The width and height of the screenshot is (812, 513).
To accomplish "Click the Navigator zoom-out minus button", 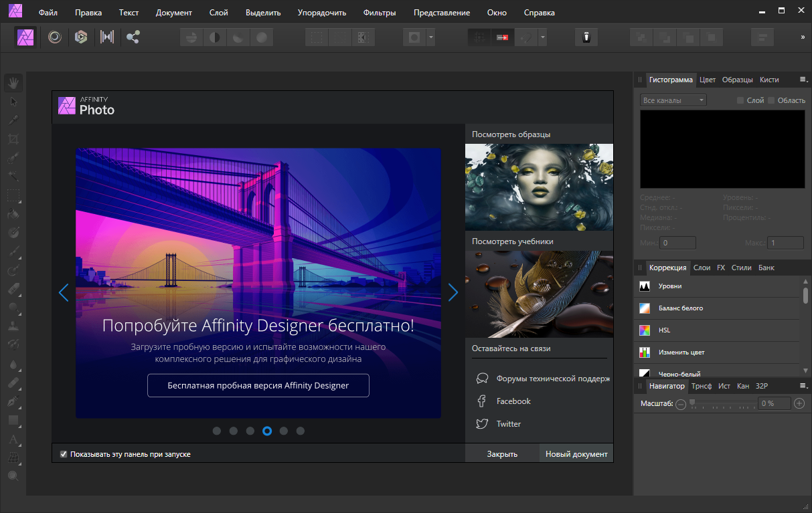I will click(x=681, y=404).
